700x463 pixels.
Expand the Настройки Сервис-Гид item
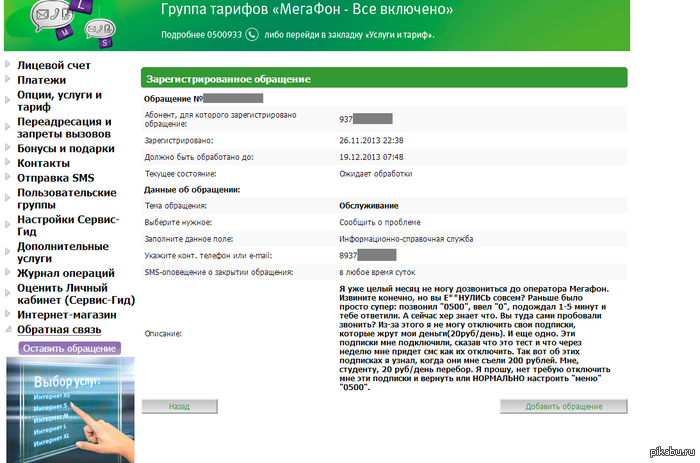[x=68, y=225]
